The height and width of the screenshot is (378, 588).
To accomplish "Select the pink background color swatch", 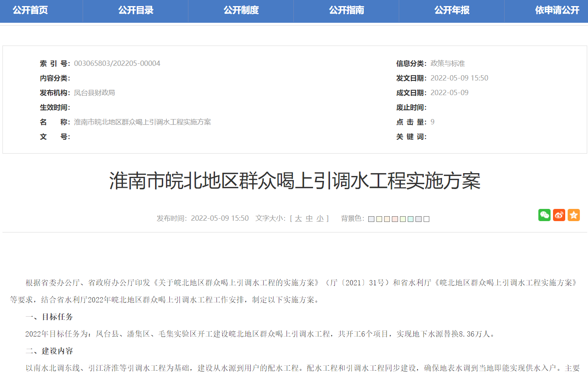I will [x=395, y=219].
